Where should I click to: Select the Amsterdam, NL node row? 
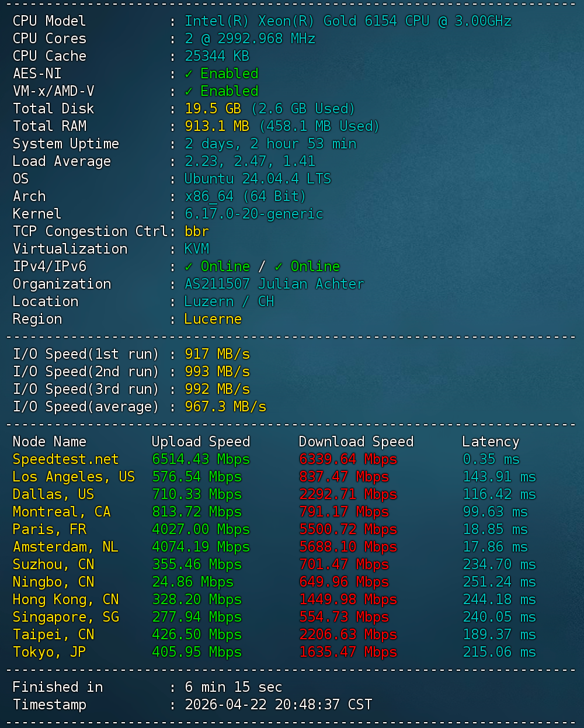(65, 547)
